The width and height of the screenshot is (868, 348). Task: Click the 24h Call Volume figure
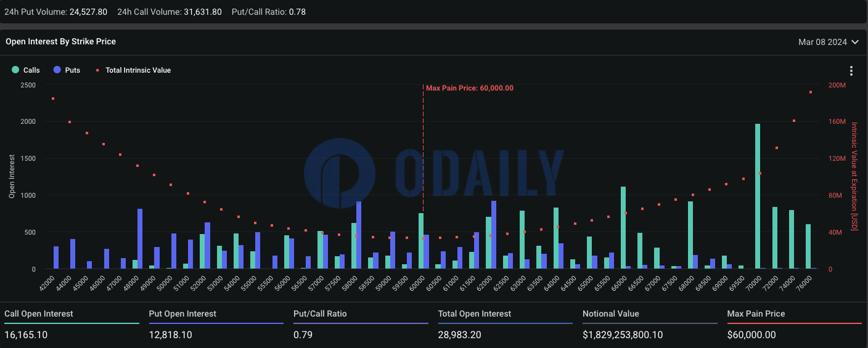click(x=203, y=12)
